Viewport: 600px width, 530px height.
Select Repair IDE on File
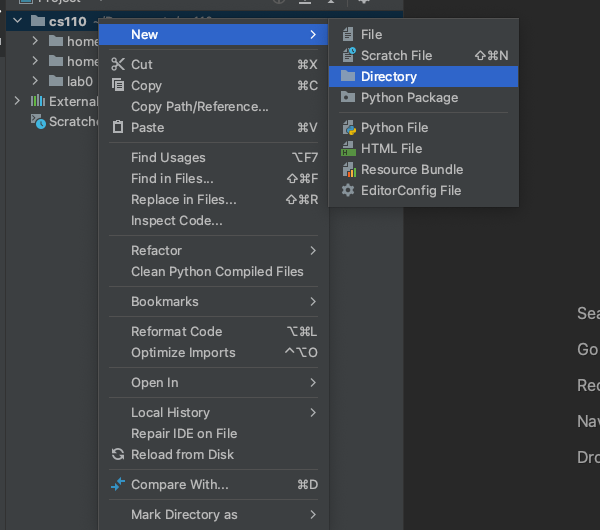pyautogui.click(x=213, y=434)
